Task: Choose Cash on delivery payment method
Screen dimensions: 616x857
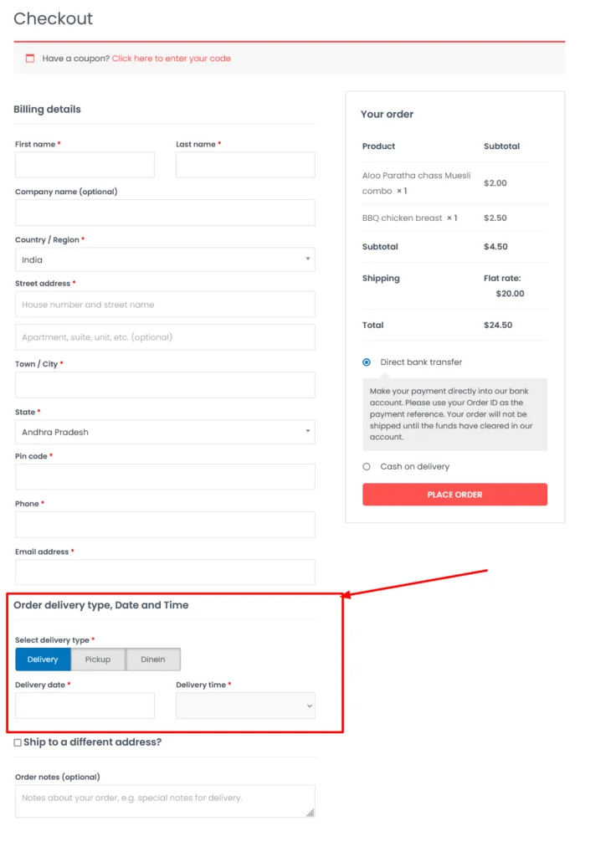Action: pyautogui.click(x=367, y=467)
